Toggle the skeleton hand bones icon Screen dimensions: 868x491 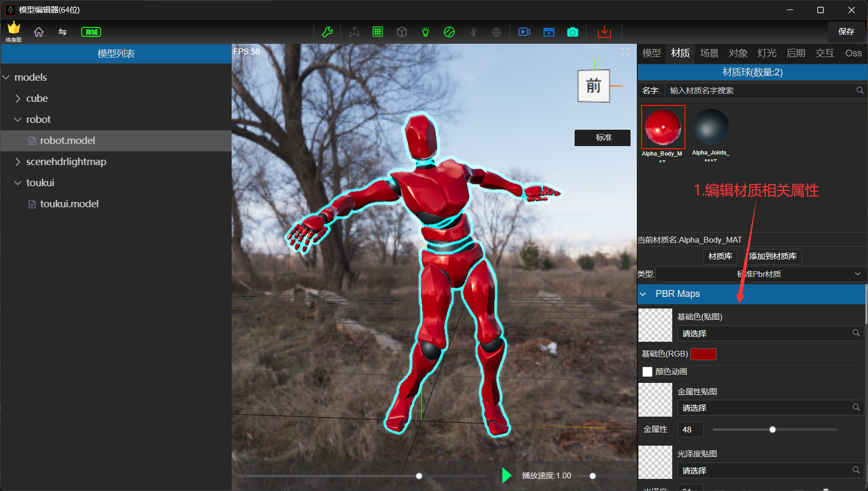click(x=473, y=32)
